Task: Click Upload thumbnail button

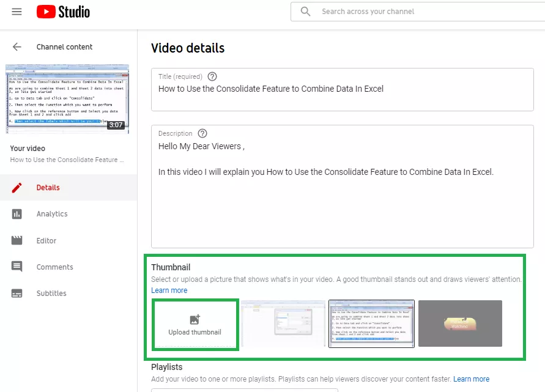Action: pos(195,325)
